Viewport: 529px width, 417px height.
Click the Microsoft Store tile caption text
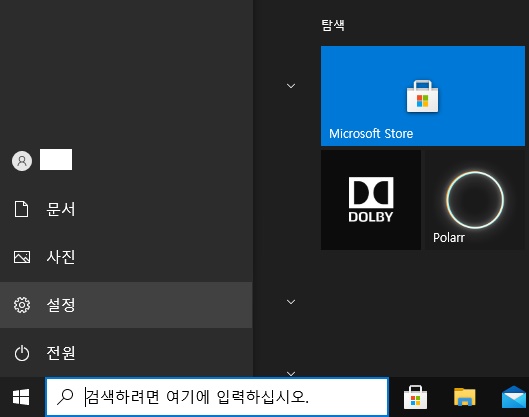point(371,134)
